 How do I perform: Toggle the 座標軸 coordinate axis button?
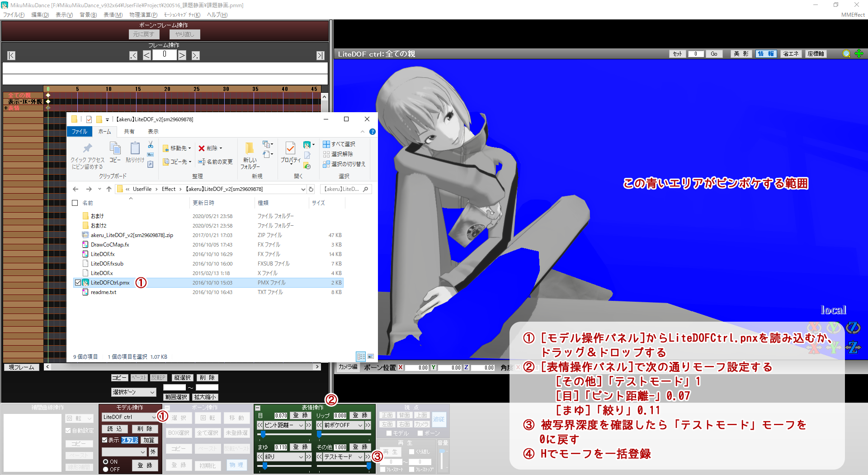816,54
